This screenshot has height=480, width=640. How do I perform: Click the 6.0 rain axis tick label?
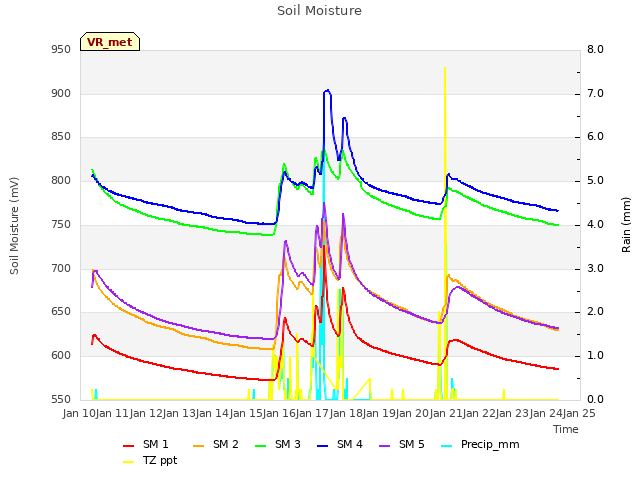[595, 137]
